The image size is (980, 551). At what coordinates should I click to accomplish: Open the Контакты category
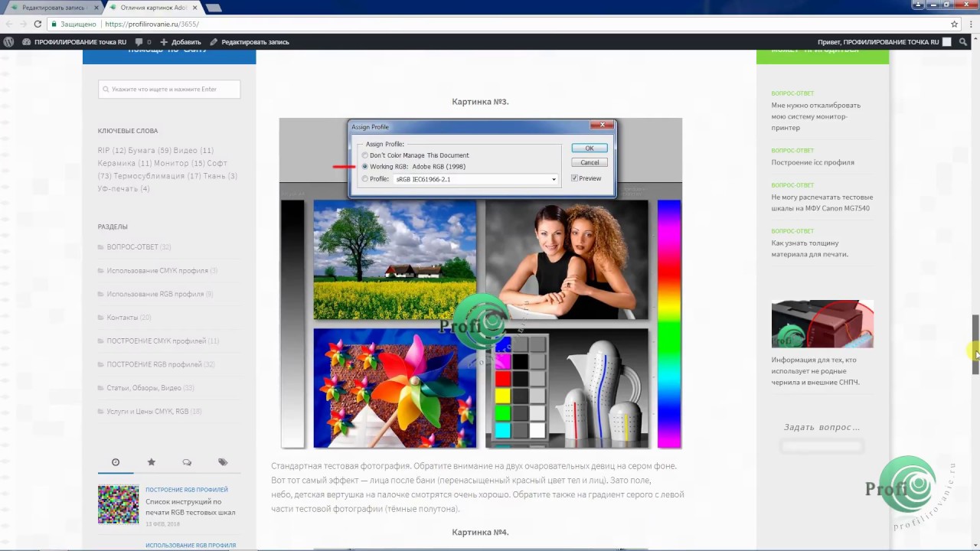(129, 318)
